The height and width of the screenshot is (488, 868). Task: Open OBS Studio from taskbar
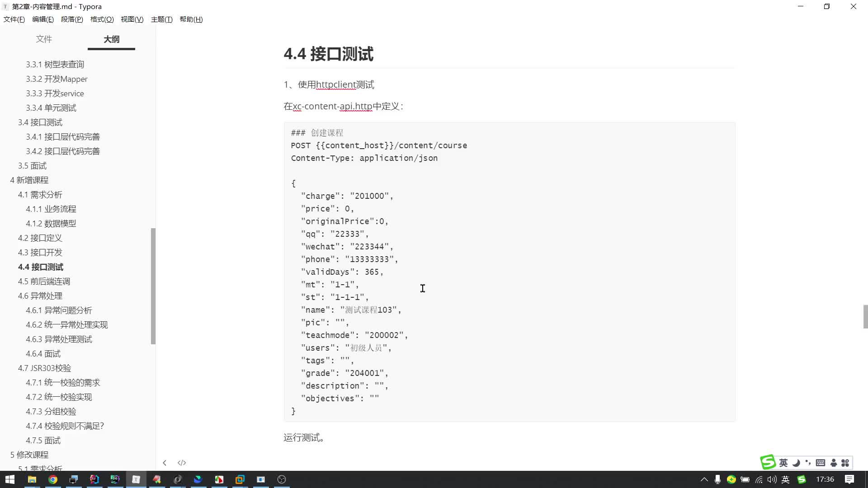click(282, 479)
